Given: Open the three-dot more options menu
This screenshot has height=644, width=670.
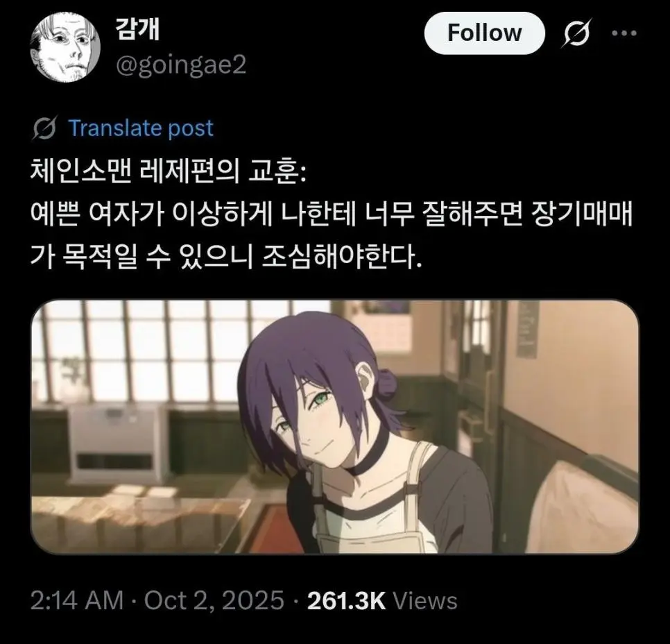Looking at the screenshot, I should pyautogui.click(x=624, y=33).
